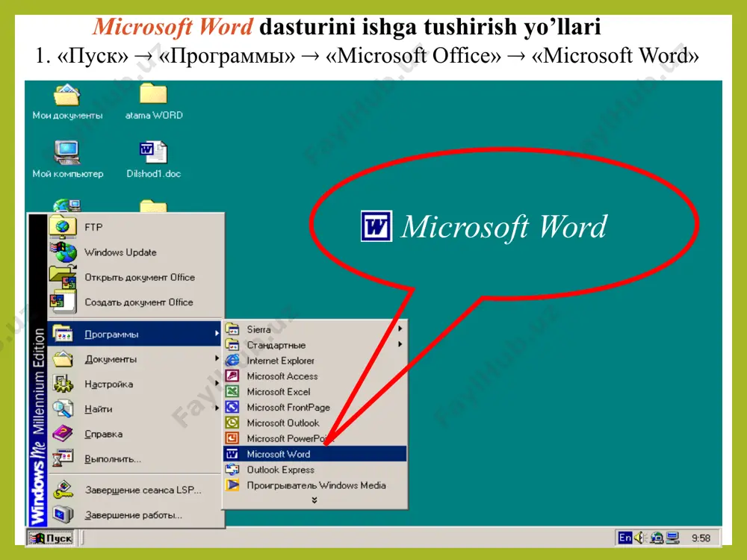Click the network connection tray icon
This screenshot has width=747, height=560.
[x=657, y=538]
